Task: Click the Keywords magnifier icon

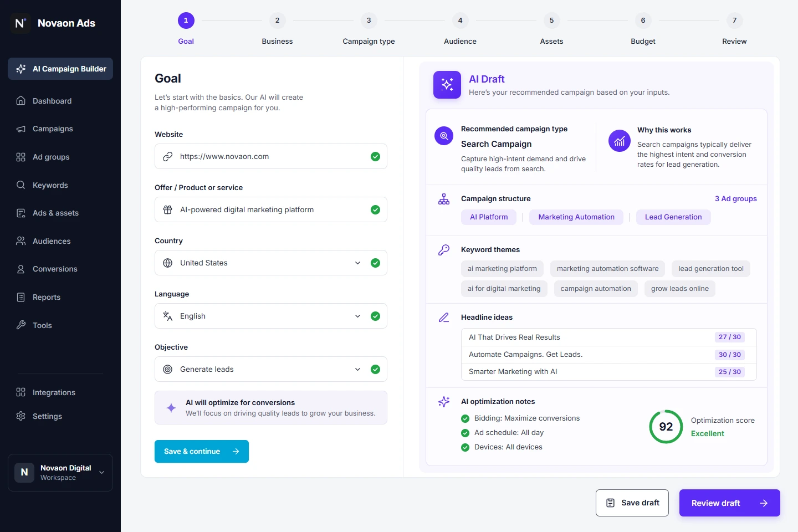Action: pyautogui.click(x=21, y=185)
